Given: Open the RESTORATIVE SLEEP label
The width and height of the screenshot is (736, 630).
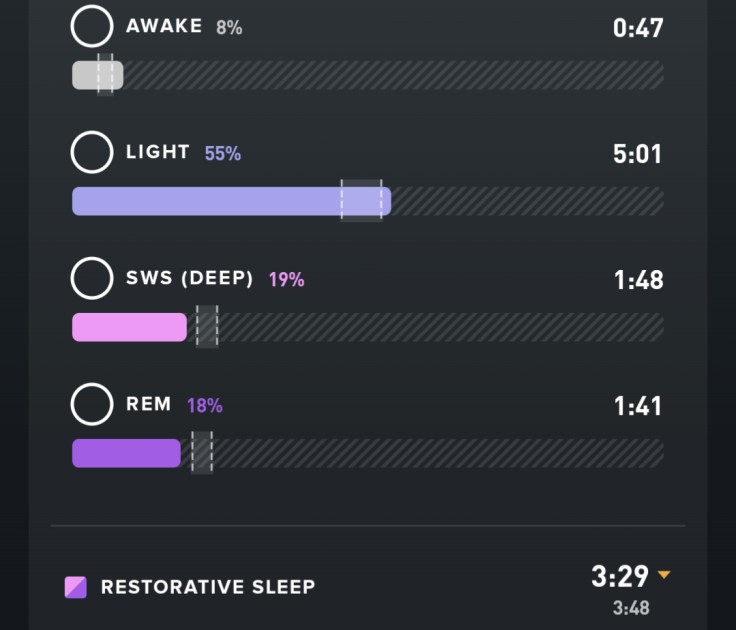Looking at the screenshot, I should pyautogui.click(x=208, y=587).
